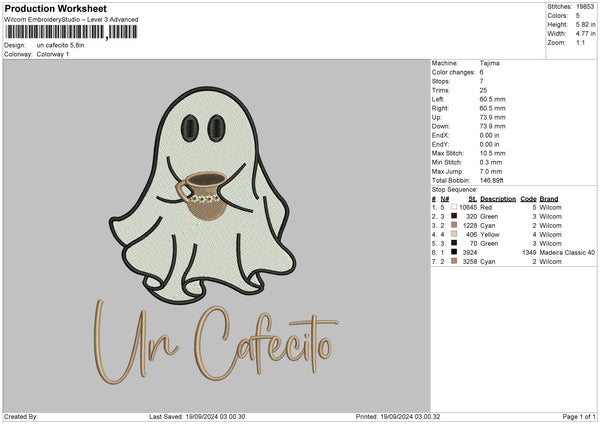600x424 pixels.
Task: Click the dark swatch in row 5 with 70 stitches
Action: 453,243
